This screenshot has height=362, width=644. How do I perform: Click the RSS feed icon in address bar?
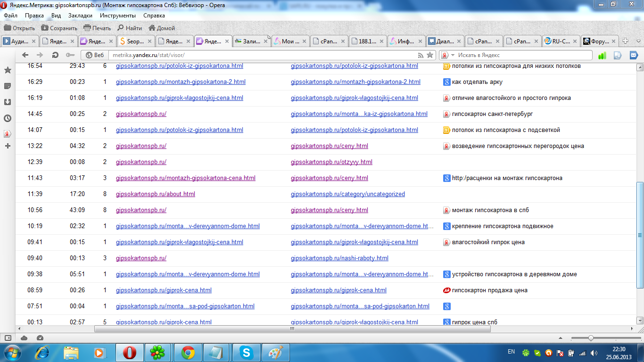click(x=421, y=55)
